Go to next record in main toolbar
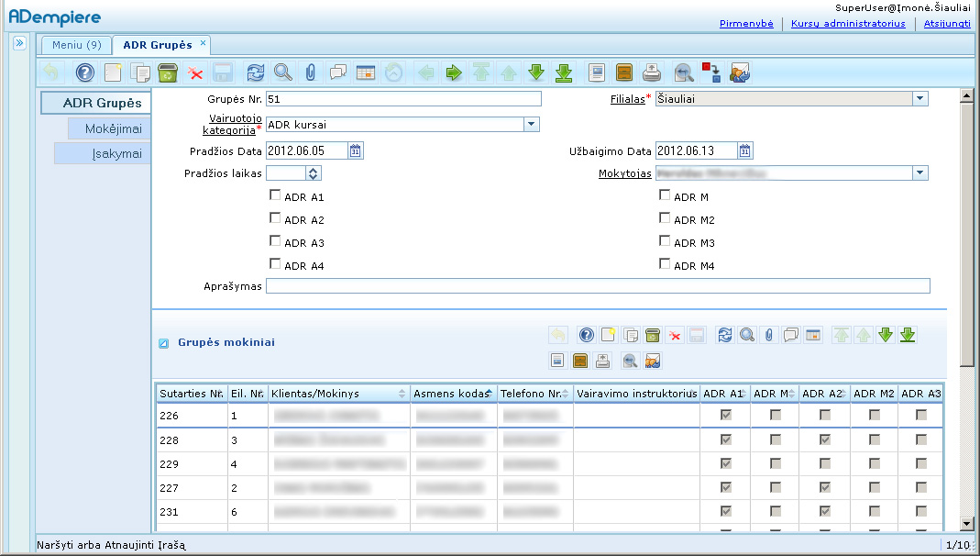Image resolution: width=980 pixels, height=556 pixels. (x=536, y=72)
